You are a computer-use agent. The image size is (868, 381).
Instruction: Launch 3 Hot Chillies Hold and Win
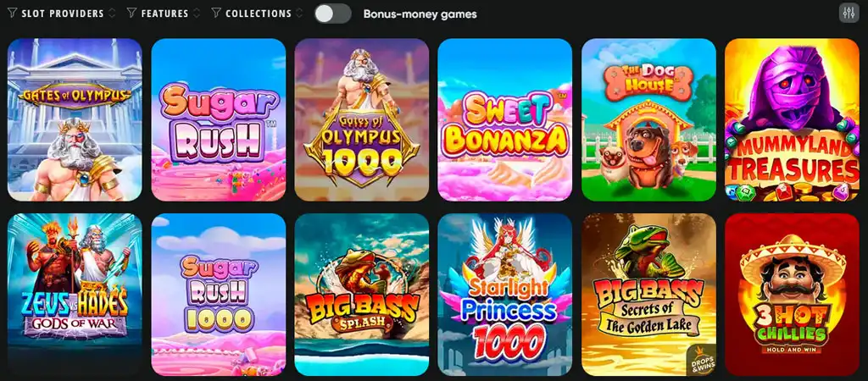pos(792,295)
